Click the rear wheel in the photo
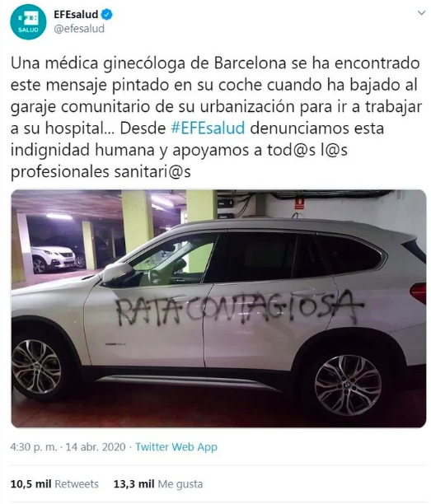 [x=348, y=380]
